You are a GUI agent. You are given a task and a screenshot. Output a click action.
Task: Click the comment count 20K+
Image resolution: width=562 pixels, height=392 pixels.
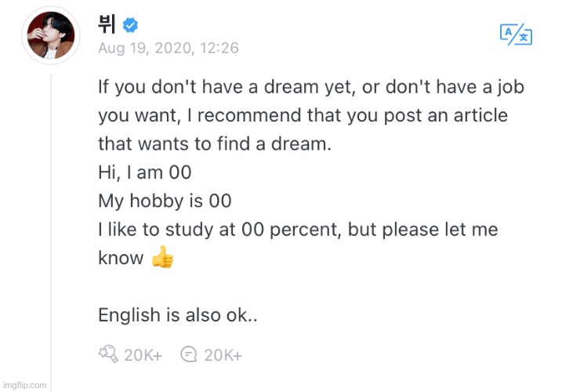[x=223, y=355]
